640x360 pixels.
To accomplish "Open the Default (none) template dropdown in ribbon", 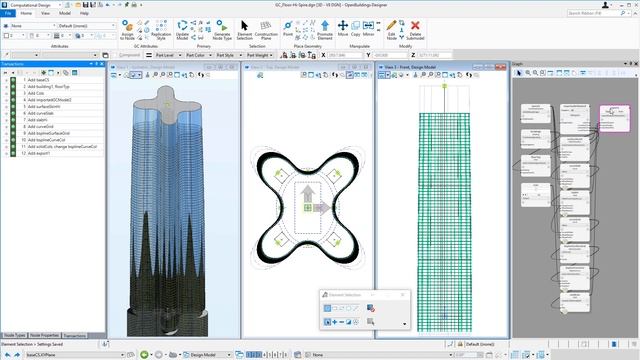I will click(x=87, y=26).
